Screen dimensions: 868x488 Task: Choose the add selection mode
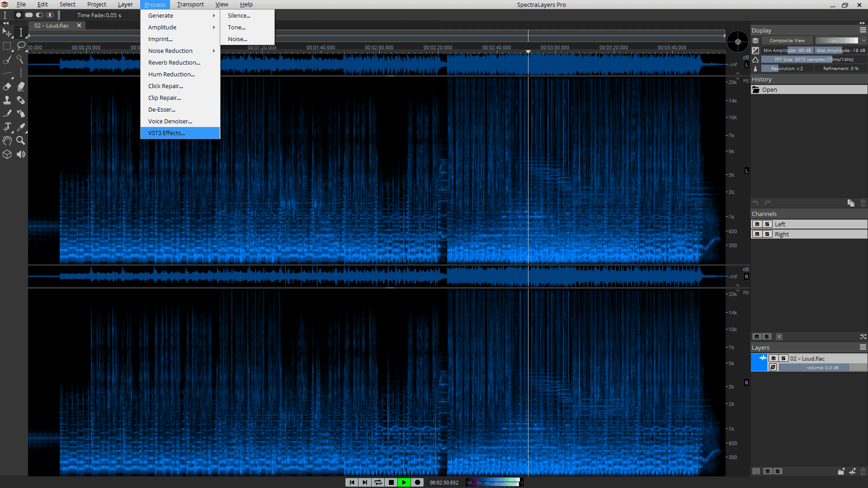click(29, 15)
